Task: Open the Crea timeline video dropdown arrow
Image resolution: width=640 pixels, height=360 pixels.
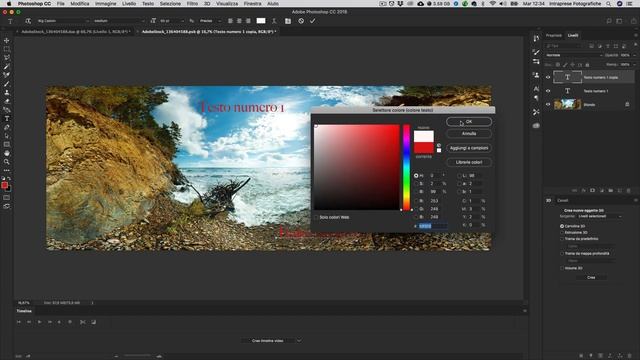Action: click(x=299, y=340)
